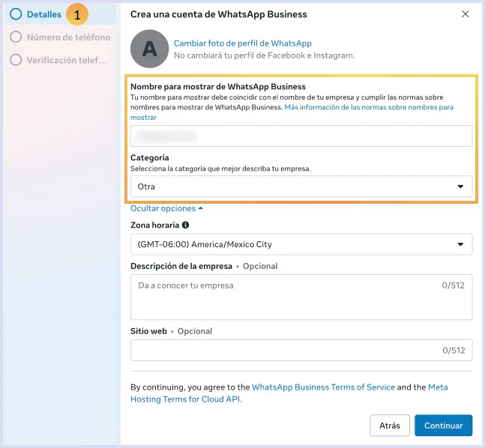Click the orange step 1 badge

point(77,14)
